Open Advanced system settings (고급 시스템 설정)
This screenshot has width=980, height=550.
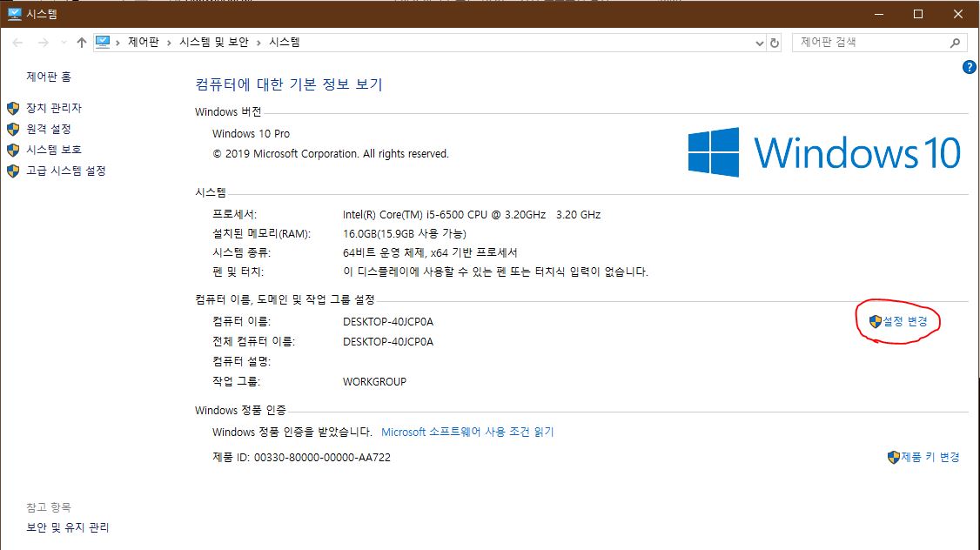pos(65,171)
